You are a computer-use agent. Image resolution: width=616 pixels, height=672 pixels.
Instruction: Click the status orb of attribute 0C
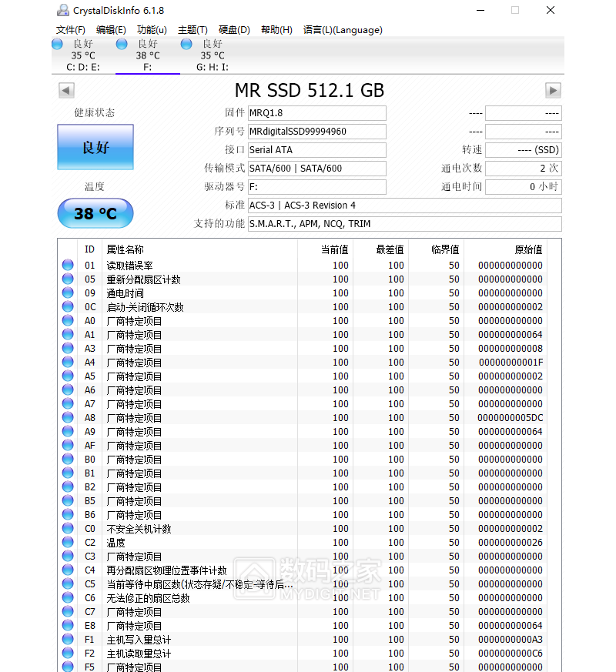coord(68,306)
